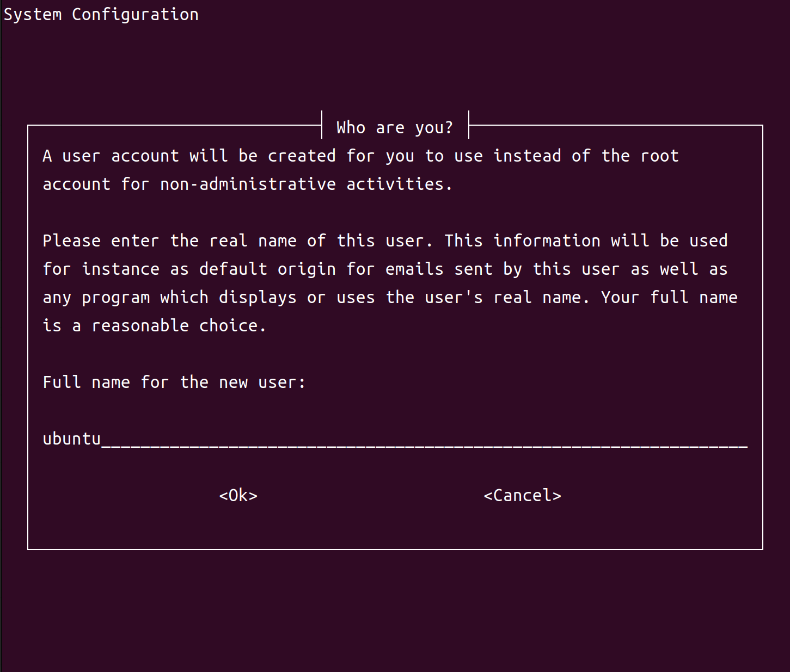This screenshot has width=790, height=672.
Task: Click the <Ok> button
Action: coord(237,495)
